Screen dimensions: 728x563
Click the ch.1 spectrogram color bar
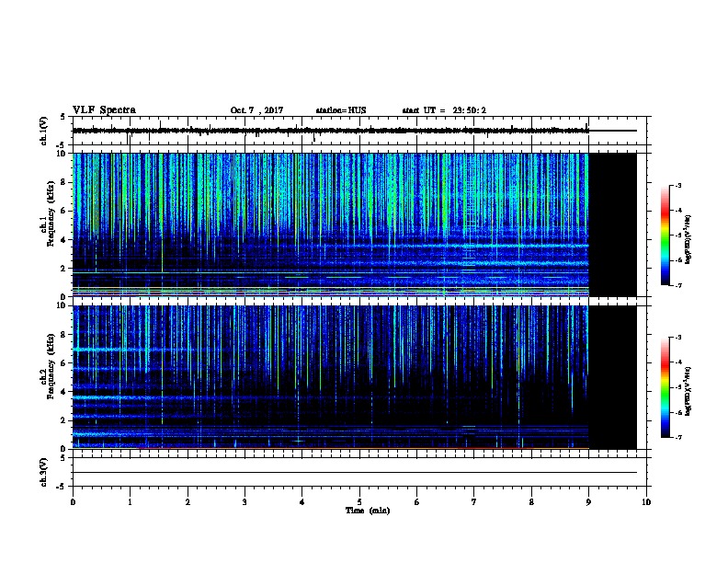point(665,236)
